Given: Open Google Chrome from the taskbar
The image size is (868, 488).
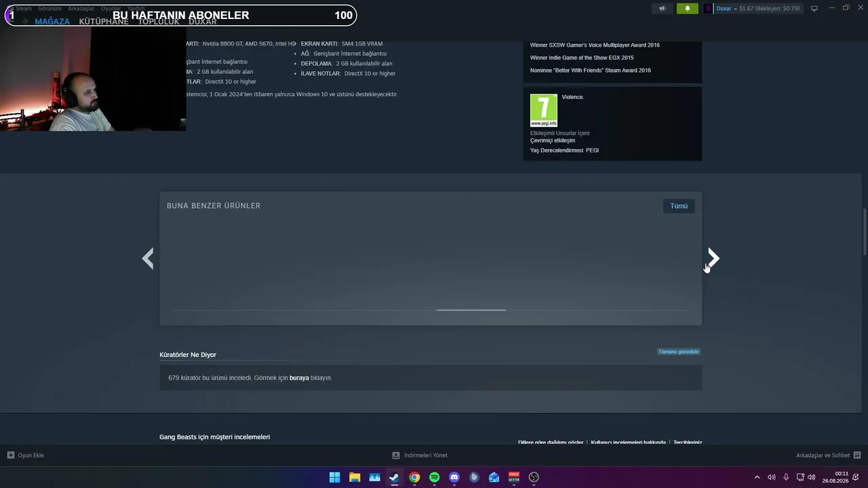Looking at the screenshot, I should click(414, 477).
